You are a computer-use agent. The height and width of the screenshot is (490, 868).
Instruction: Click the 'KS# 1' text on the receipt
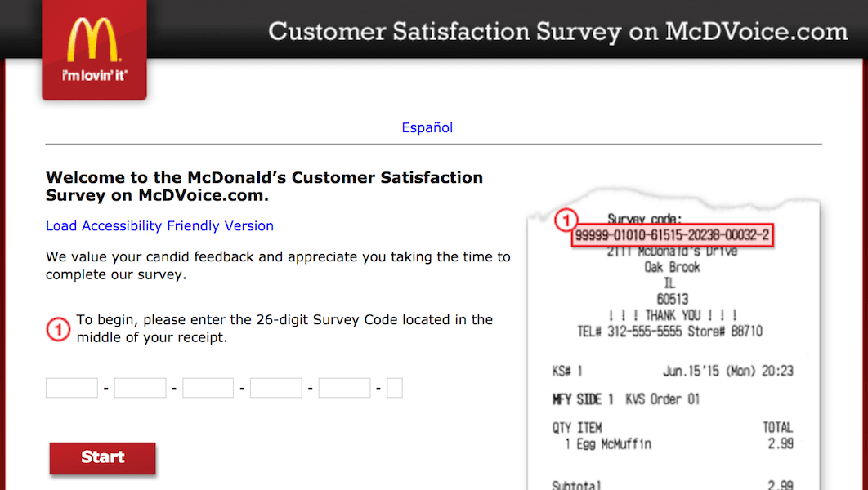tap(567, 371)
